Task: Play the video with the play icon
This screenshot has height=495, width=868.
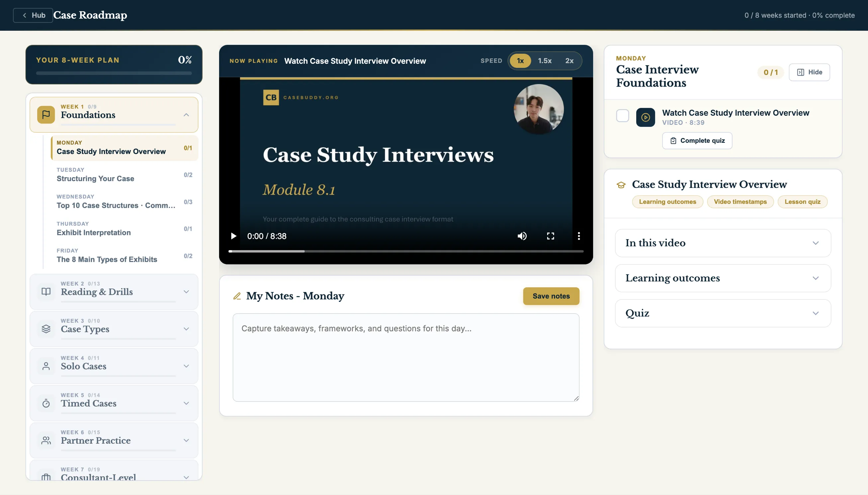Action: coord(233,236)
